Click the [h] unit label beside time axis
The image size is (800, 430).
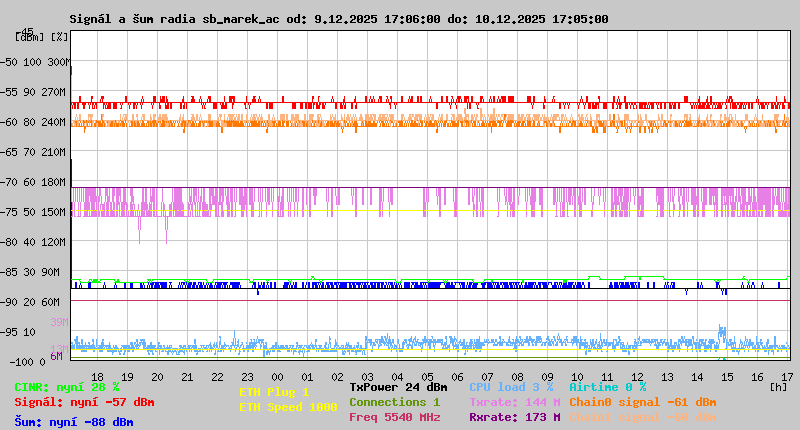tap(779, 386)
